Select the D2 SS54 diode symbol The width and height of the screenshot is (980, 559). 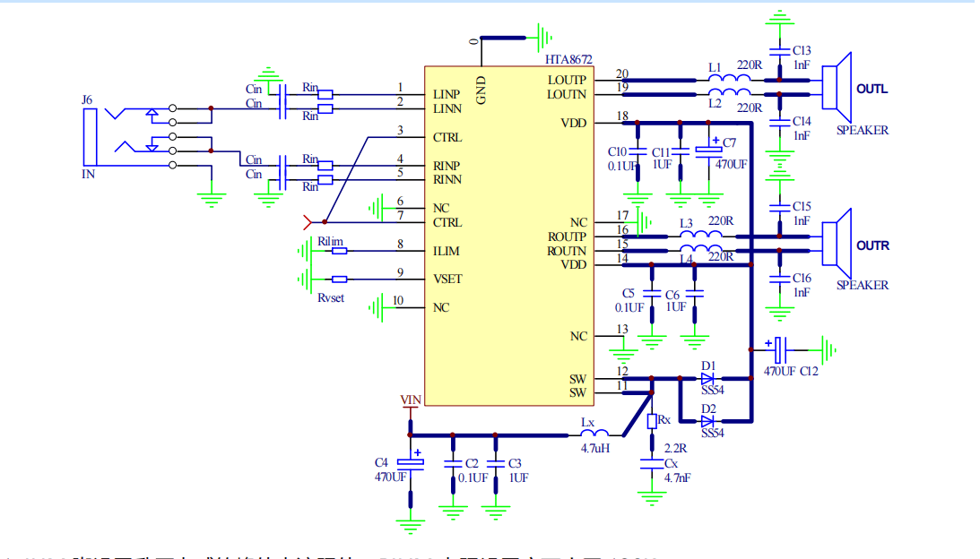coord(708,422)
